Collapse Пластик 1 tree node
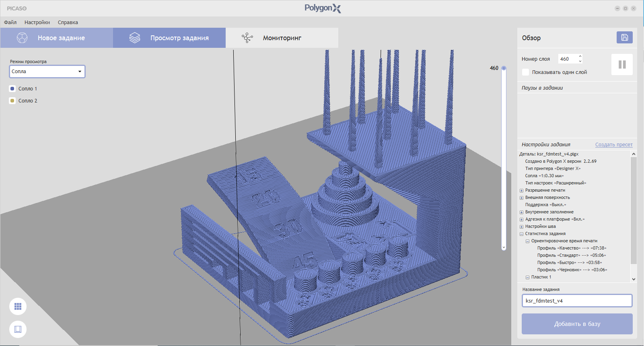This screenshot has height=346, width=644. pyautogui.click(x=527, y=277)
